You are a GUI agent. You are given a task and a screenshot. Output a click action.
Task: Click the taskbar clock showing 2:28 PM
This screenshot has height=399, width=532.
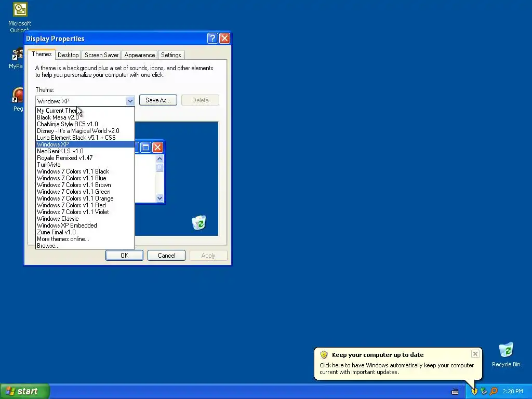click(512, 392)
